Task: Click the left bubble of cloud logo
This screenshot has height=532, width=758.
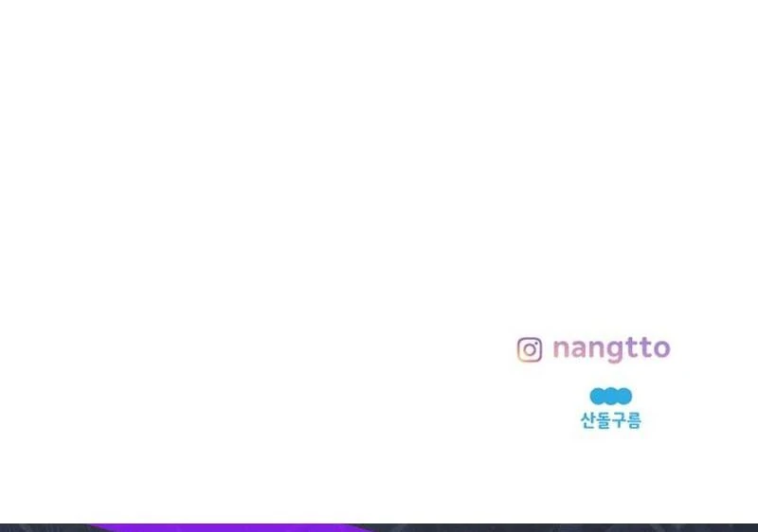Action: (x=598, y=396)
